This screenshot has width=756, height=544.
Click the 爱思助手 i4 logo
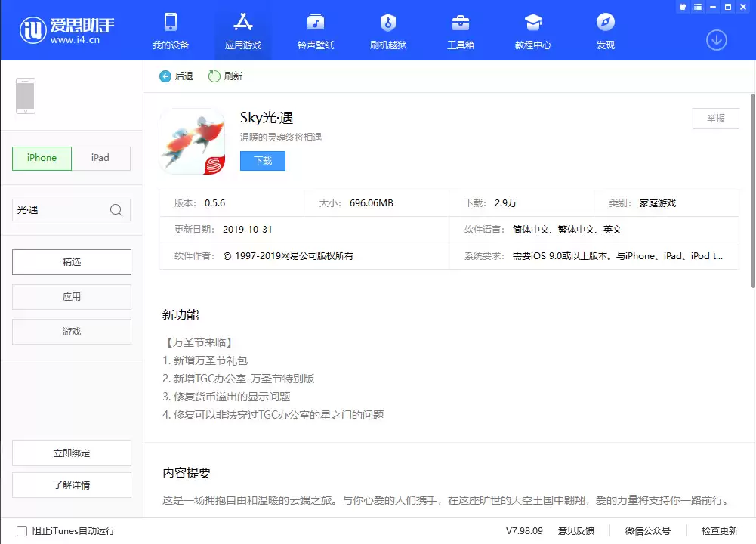pos(67,30)
